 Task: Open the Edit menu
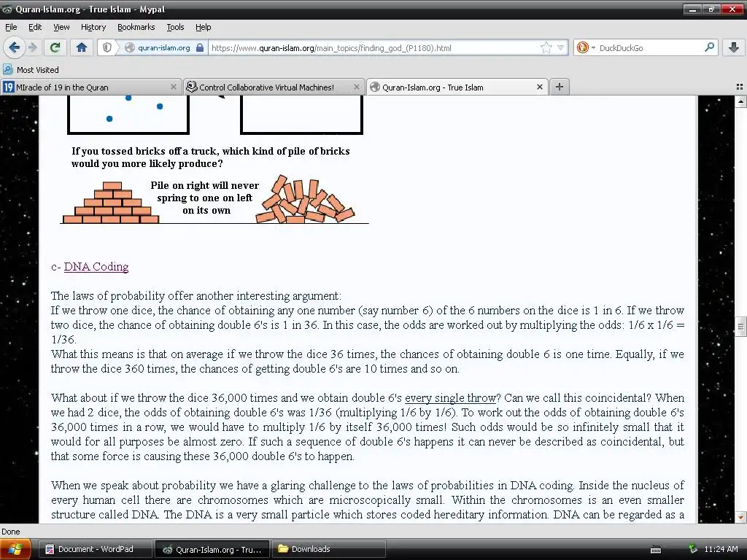pos(35,27)
